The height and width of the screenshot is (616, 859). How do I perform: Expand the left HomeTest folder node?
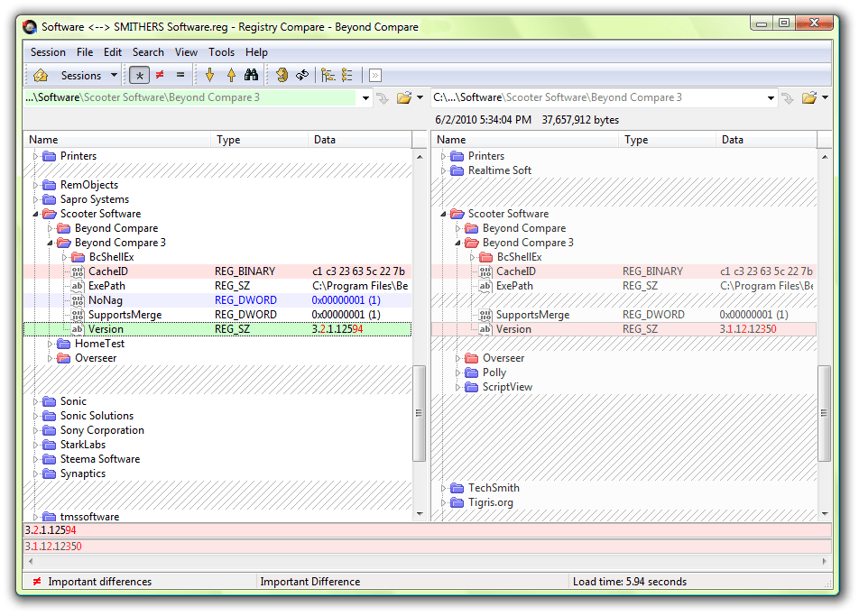(51, 344)
